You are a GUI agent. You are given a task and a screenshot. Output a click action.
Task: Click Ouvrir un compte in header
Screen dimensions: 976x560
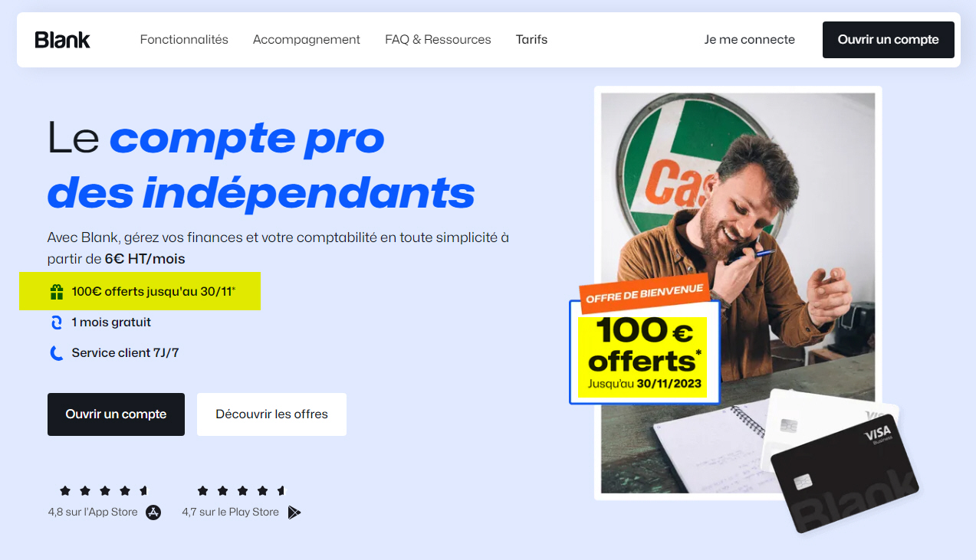tap(889, 40)
